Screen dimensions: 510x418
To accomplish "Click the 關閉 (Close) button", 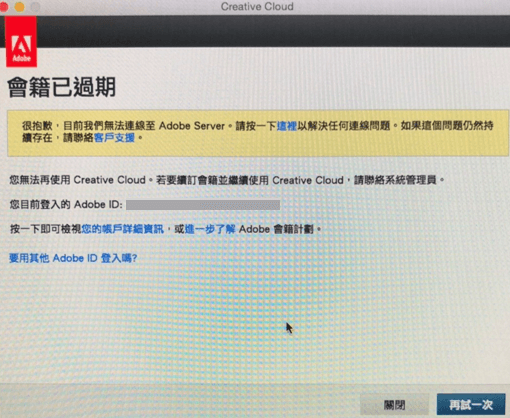I will pos(395,405).
